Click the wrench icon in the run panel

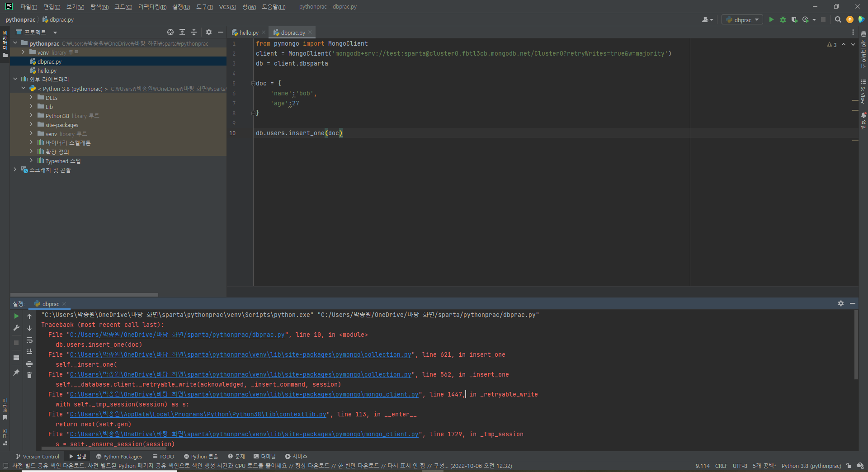click(16, 328)
